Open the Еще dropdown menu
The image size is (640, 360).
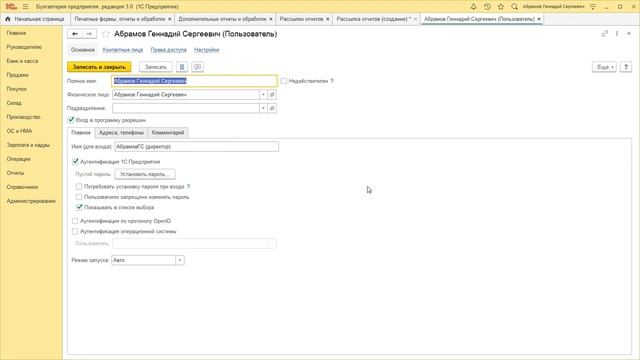pos(604,67)
